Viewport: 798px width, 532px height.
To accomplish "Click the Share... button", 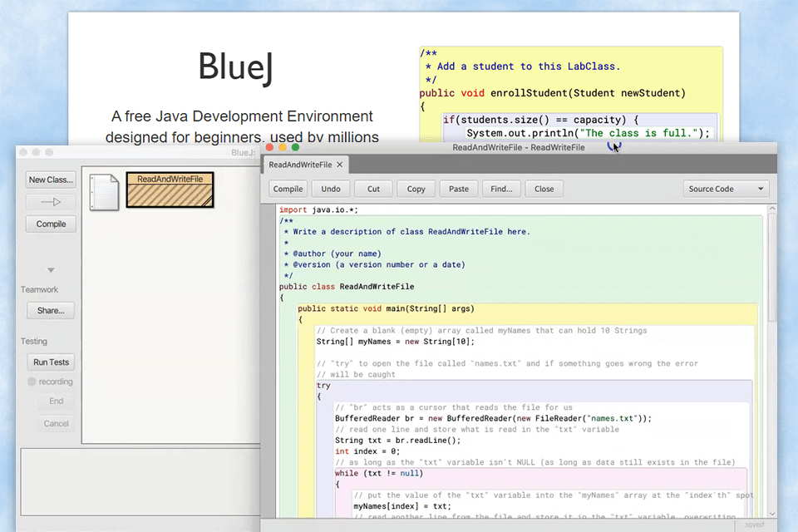I will point(51,311).
